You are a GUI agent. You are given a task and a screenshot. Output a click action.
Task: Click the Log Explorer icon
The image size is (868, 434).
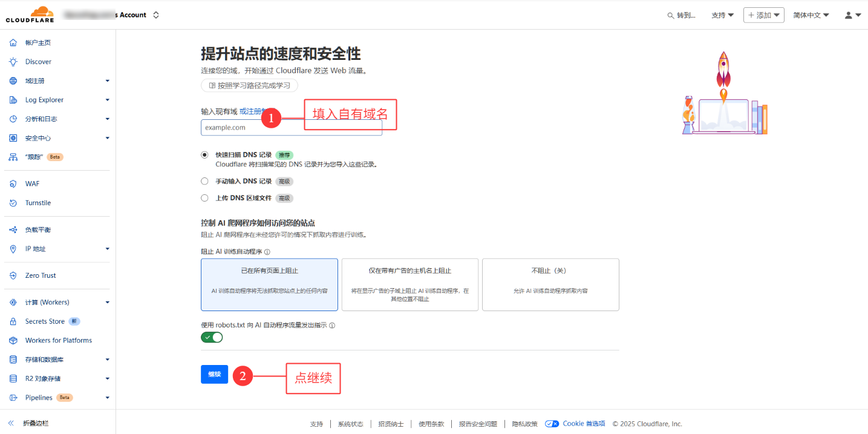click(x=13, y=100)
